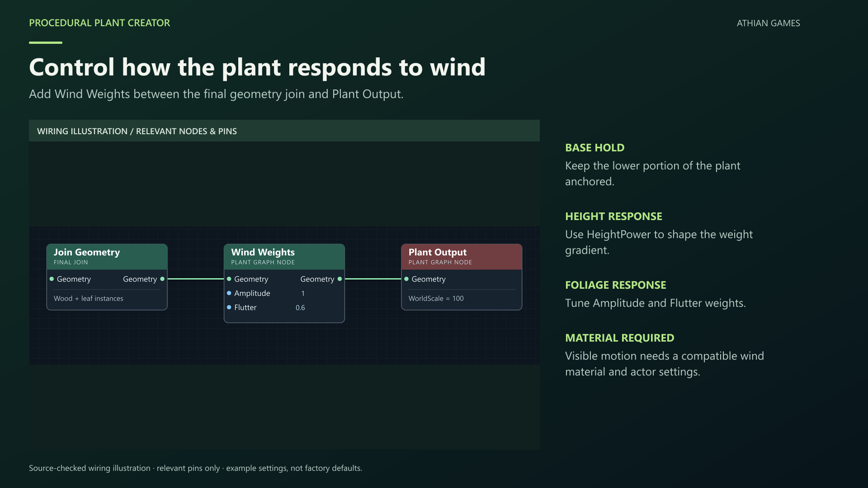Image resolution: width=868 pixels, height=488 pixels.
Task: Select the Flutter value 0.6
Action: pyautogui.click(x=300, y=308)
